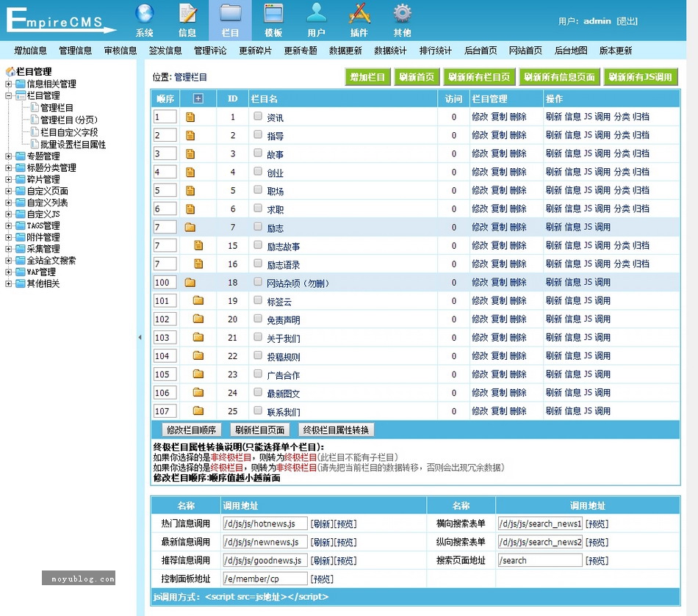Click the page icon for 指导 row
The height and width of the screenshot is (616, 698).
tap(190, 136)
